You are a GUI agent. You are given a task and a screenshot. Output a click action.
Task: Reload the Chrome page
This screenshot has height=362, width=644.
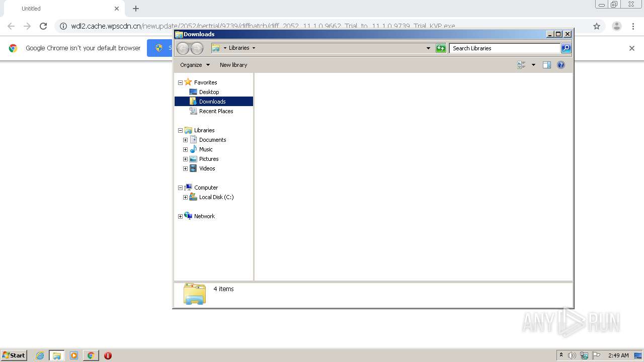[x=43, y=26]
